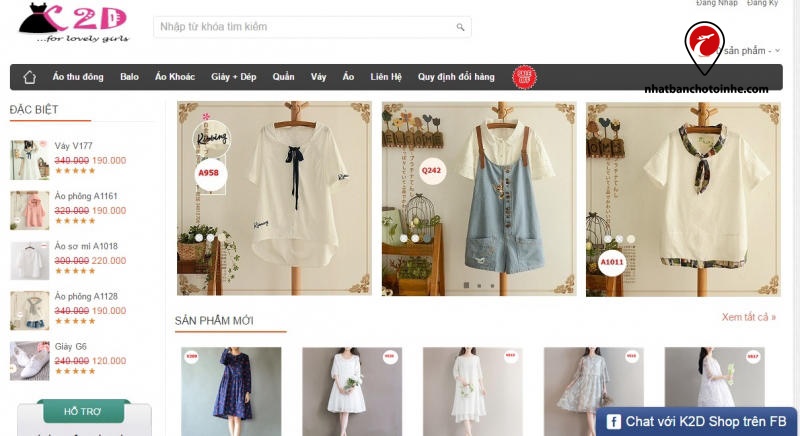Open the Liên Hệ contact page
800x436 pixels.
[385, 77]
